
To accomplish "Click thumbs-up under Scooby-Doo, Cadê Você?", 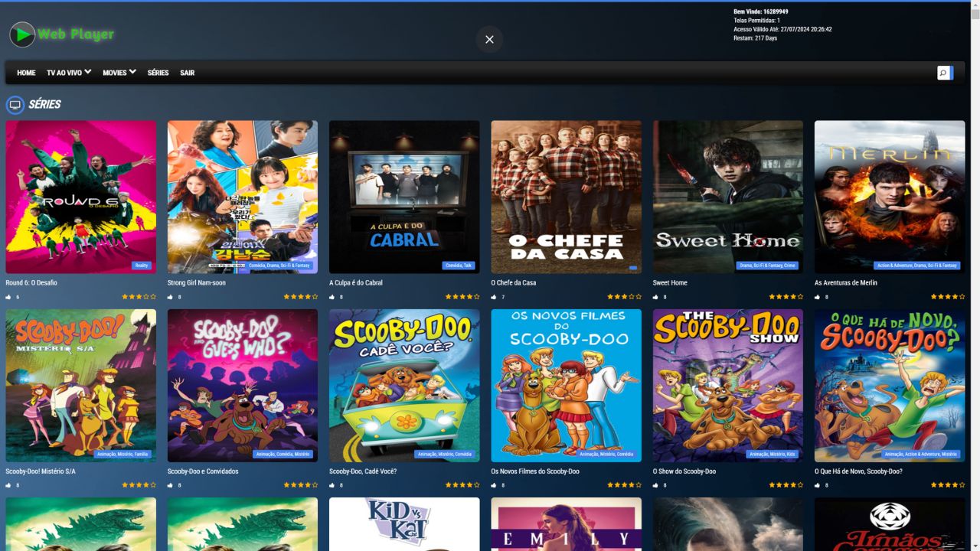I will pyautogui.click(x=332, y=485).
